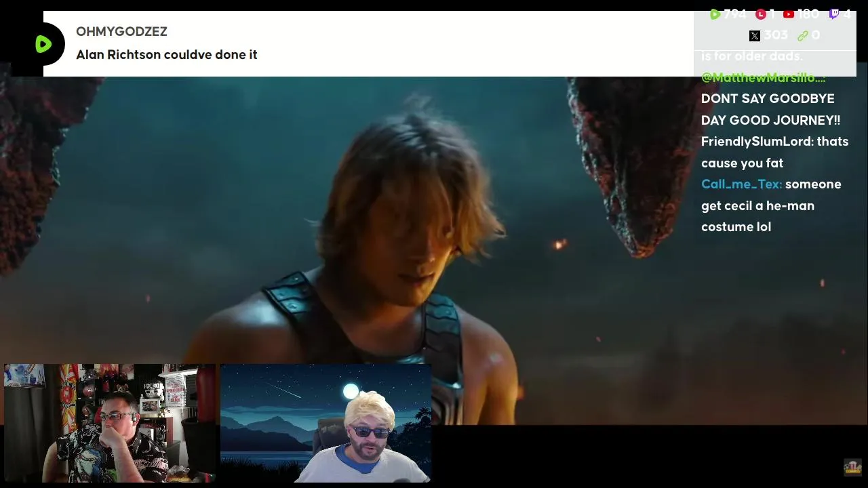The image size is (868, 488).
Task: Click chat text 'DONT SAY GOODBYE'
Action: 768,99
